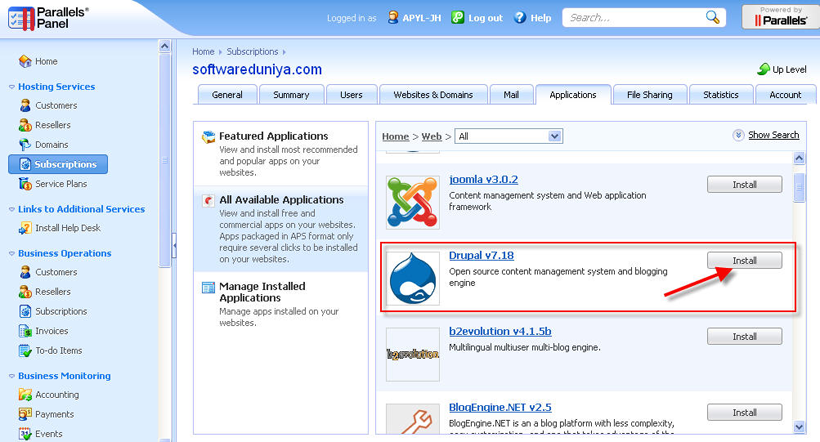
Task: Click the Drupal drop logo thumbnail
Action: (x=413, y=278)
